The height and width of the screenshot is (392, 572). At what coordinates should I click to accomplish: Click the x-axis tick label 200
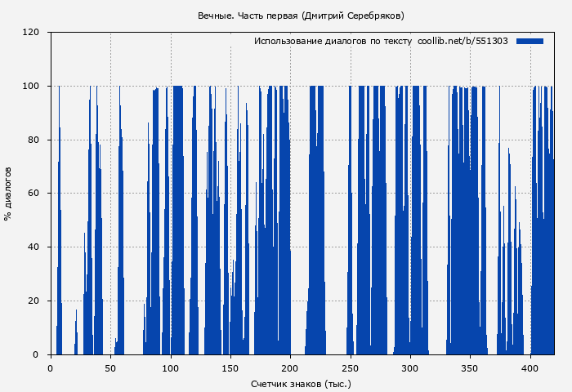pos(290,368)
